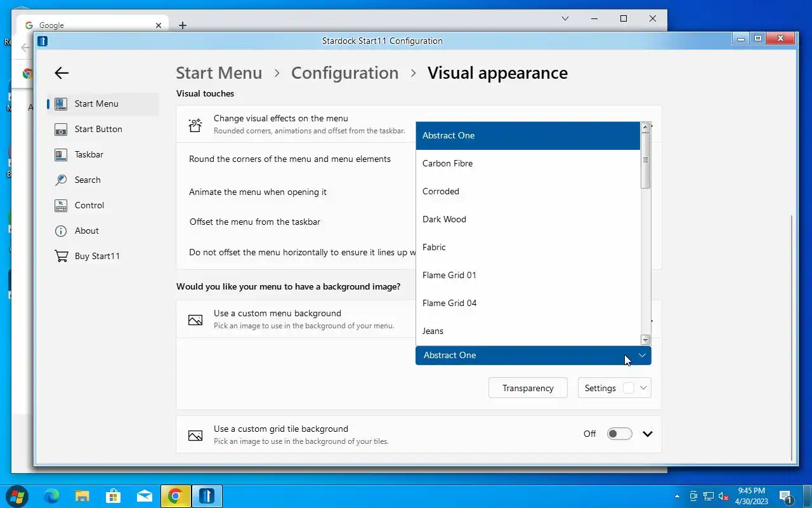Open the Abstract One background dropdown
This screenshot has width=812, height=508.
534,355
